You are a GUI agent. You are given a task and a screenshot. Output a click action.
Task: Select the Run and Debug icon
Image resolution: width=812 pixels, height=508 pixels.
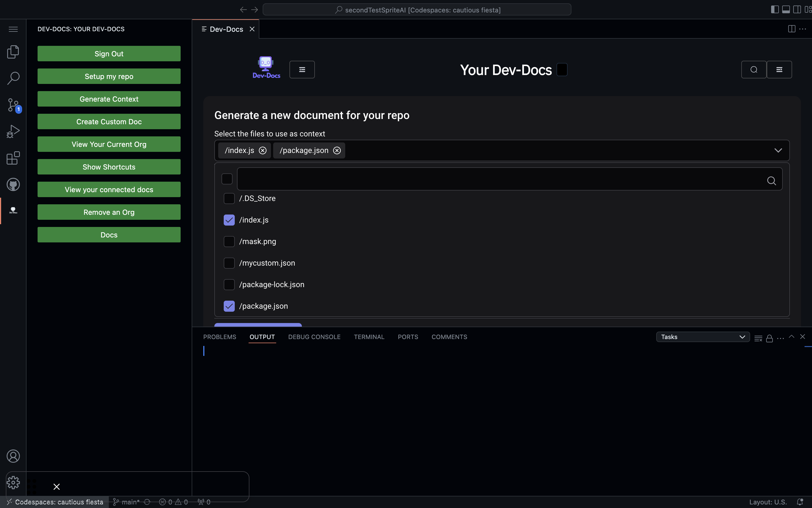[x=13, y=131]
